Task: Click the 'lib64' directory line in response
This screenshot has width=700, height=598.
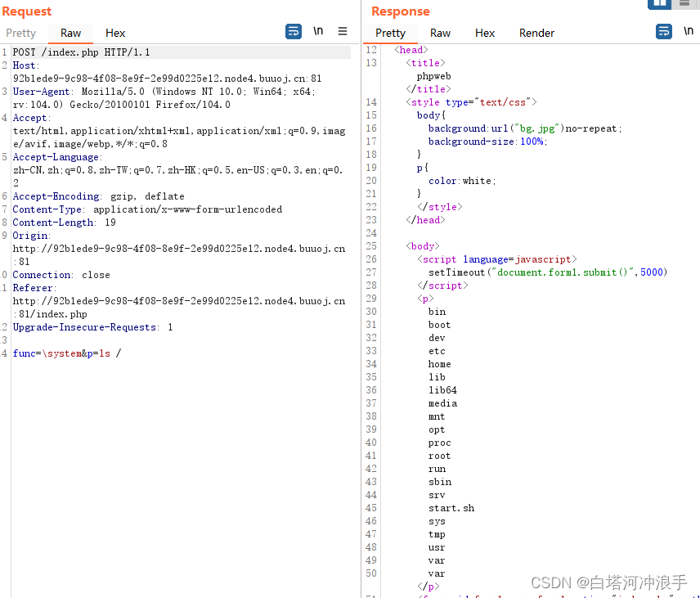Action: 443,390
